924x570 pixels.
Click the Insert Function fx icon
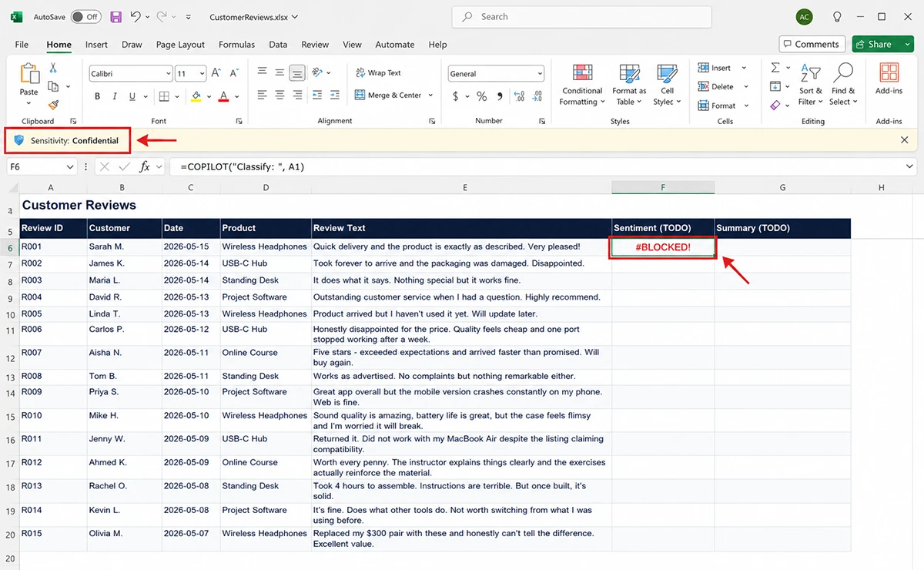144,166
